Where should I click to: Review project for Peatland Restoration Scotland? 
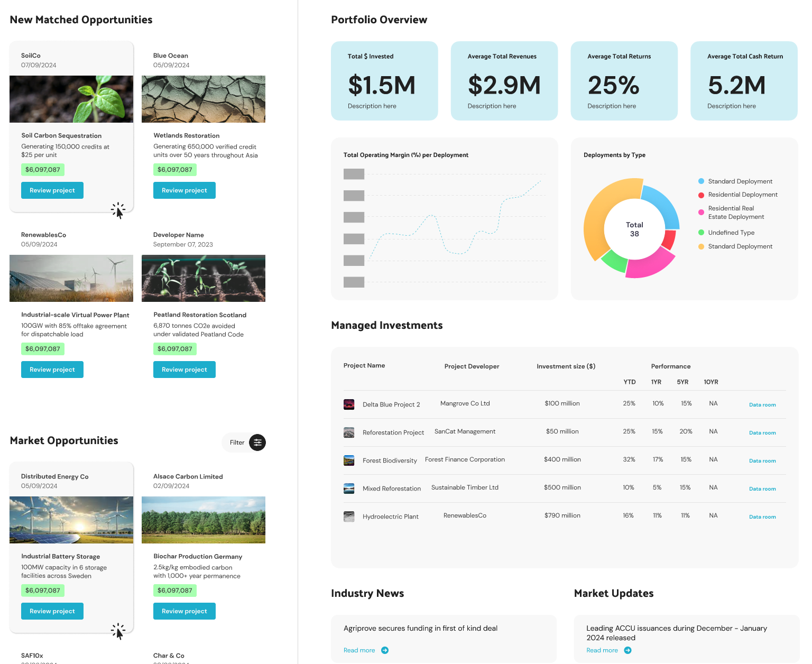(184, 370)
